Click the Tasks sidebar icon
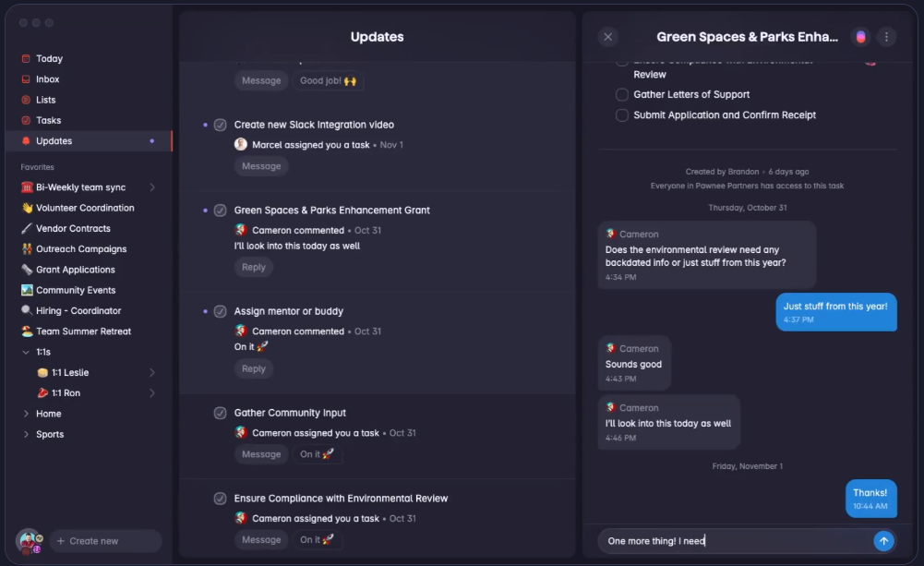 click(26, 120)
